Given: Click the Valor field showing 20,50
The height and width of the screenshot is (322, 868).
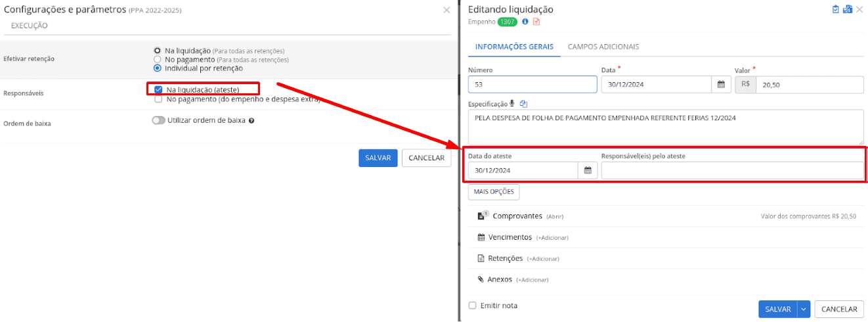Looking at the screenshot, I should [810, 85].
